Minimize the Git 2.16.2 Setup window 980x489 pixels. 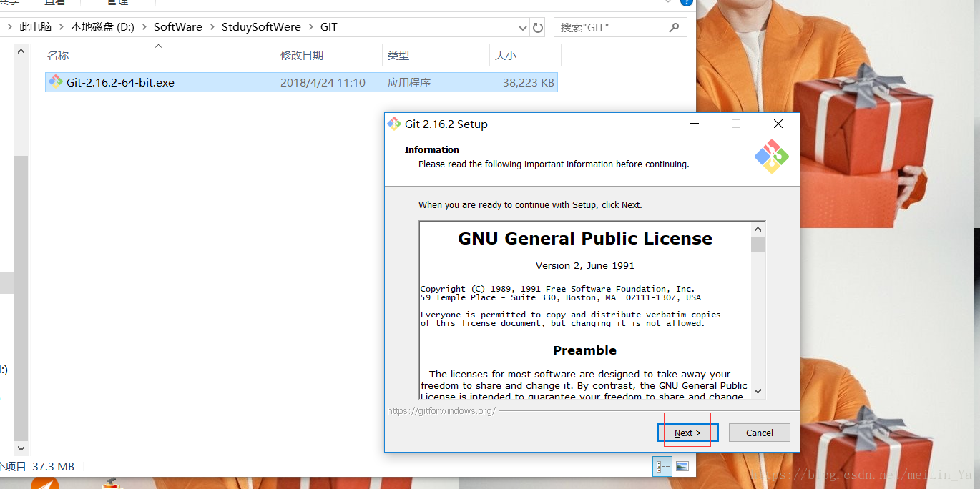[694, 124]
